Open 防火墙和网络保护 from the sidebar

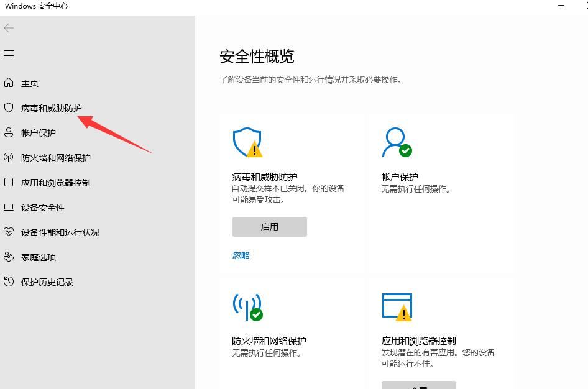click(x=56, y=158)
